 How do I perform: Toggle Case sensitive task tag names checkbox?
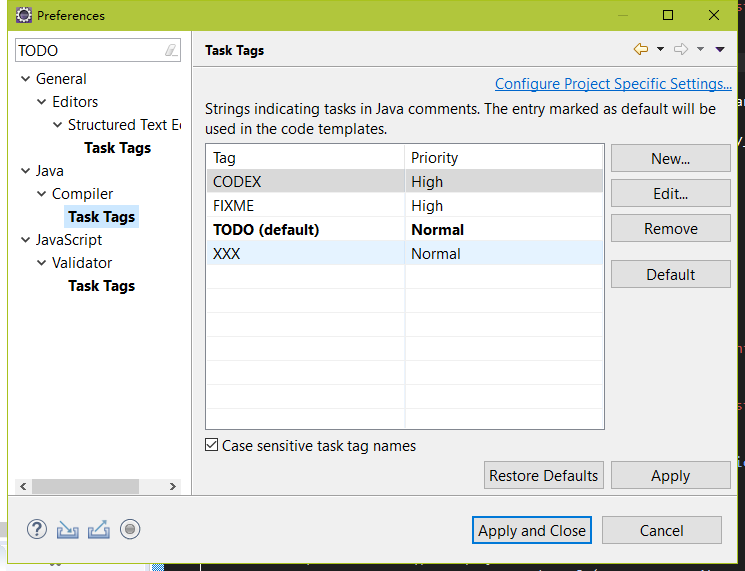coord(211,445)
